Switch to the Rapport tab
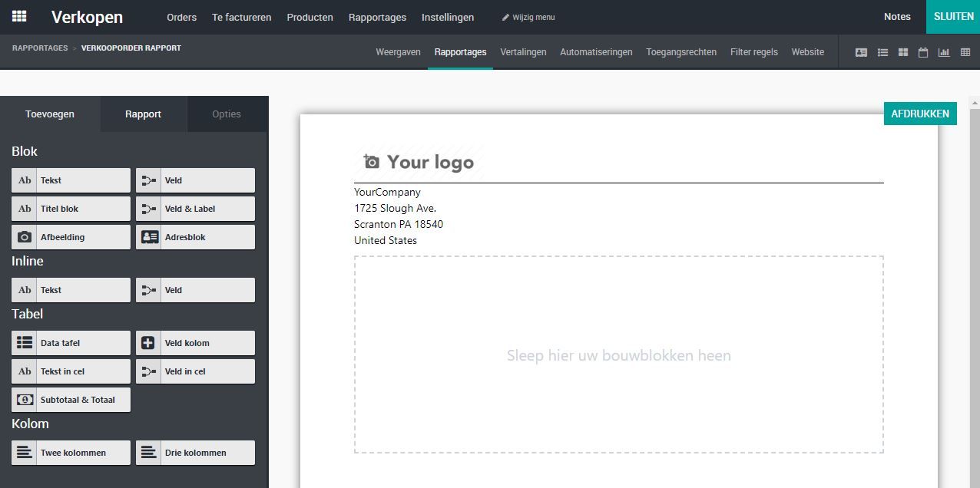 143,114
